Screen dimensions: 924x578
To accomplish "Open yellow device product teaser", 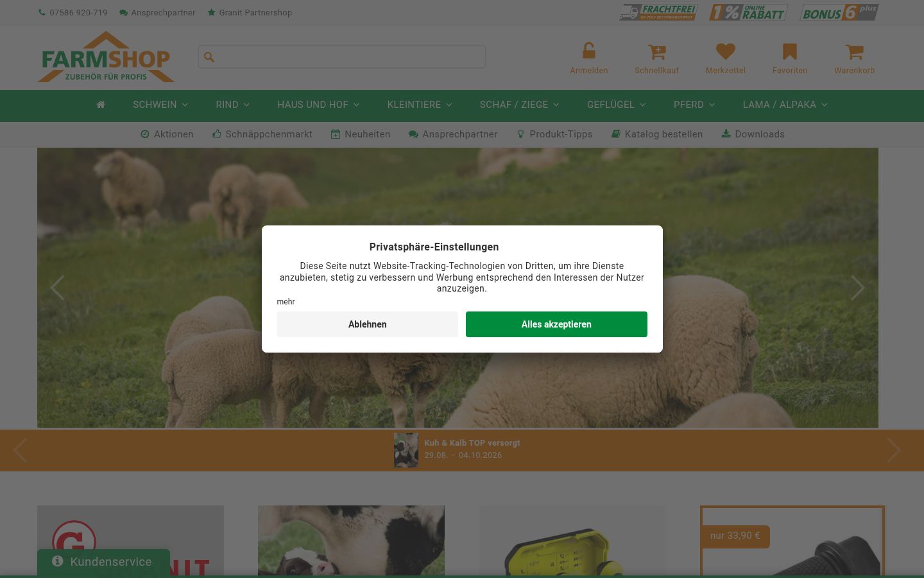I will 572,541.
